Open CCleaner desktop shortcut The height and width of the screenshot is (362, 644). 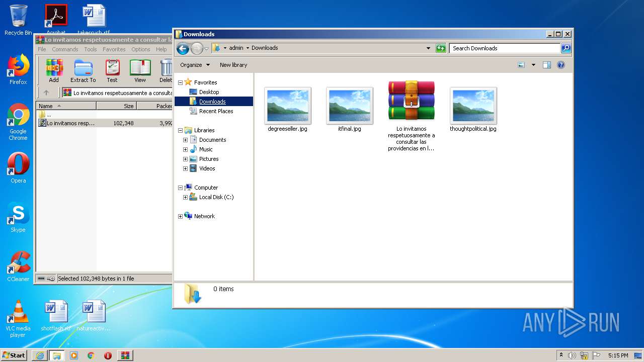pos(18,266)
